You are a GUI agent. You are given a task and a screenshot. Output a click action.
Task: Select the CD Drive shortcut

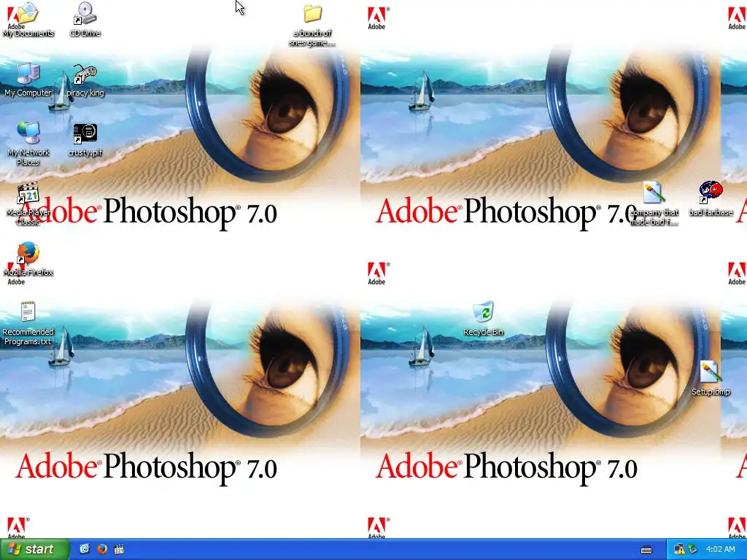tap(85, 20)
